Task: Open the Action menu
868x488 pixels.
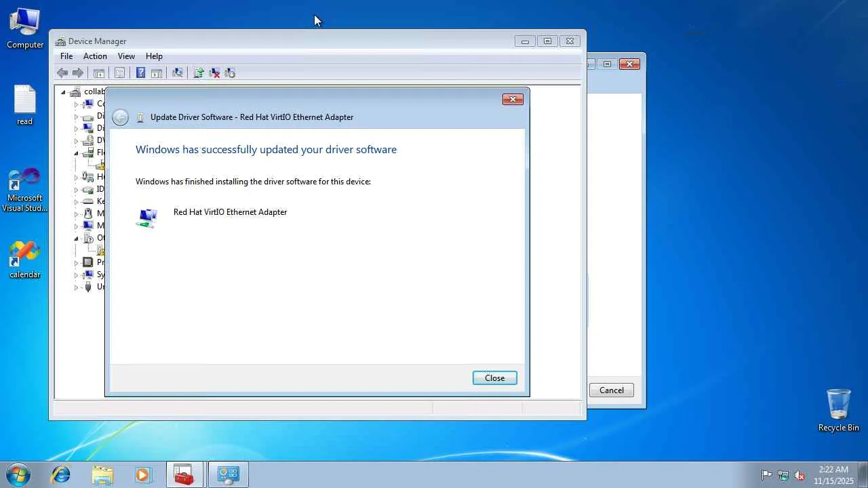Action: pyautogui.click(x=95, y=56)
